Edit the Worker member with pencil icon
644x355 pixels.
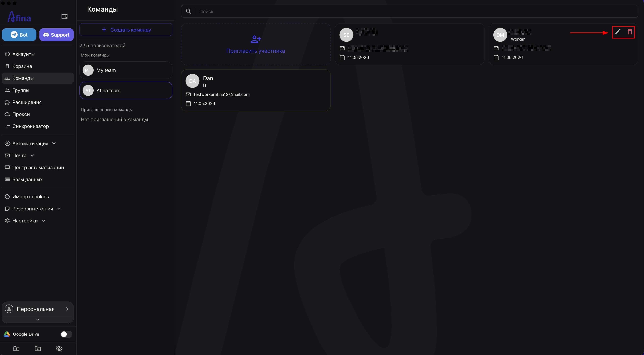coord(618,32)
